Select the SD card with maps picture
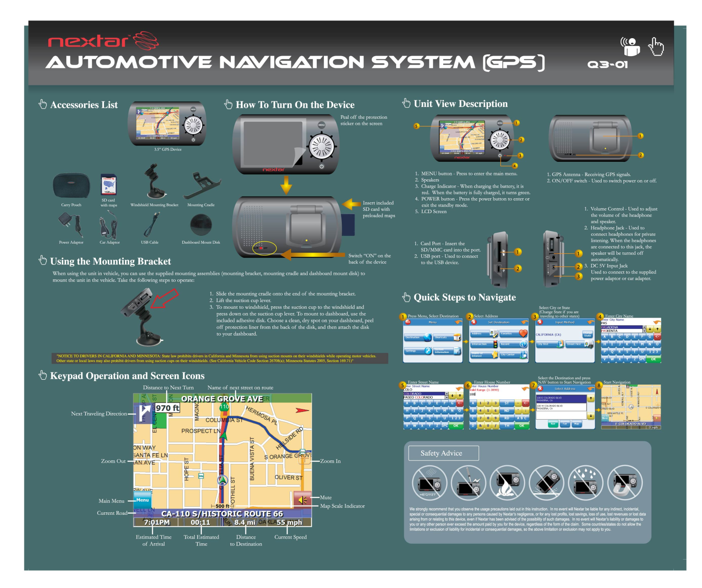The width and height of the screenshot is (702, 588). 108,184
